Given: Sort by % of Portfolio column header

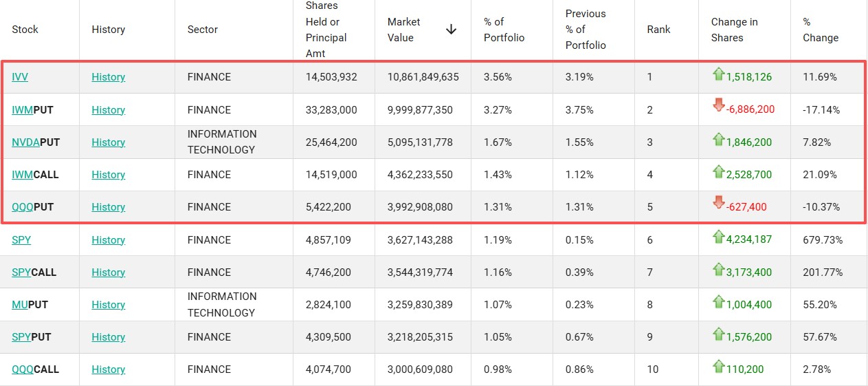Looking at the screenshot, I should [504, 30].
